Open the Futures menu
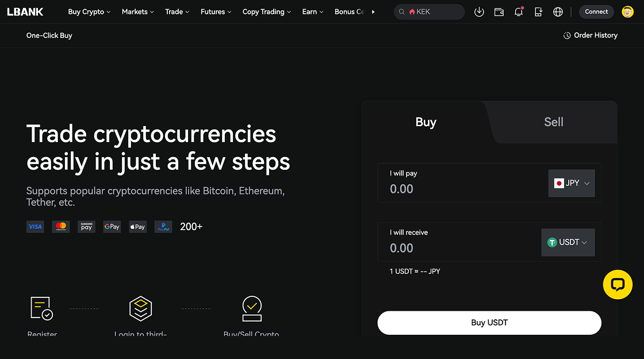 point(216,12)
